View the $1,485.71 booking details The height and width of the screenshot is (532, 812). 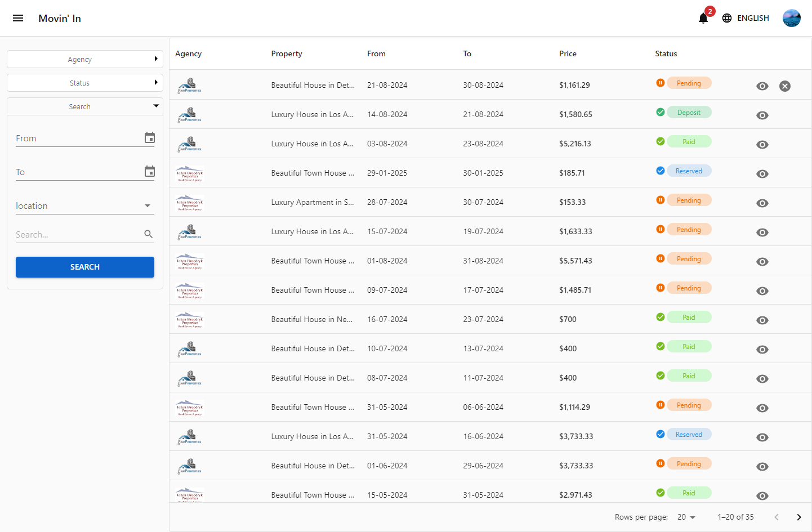point(762,290)
